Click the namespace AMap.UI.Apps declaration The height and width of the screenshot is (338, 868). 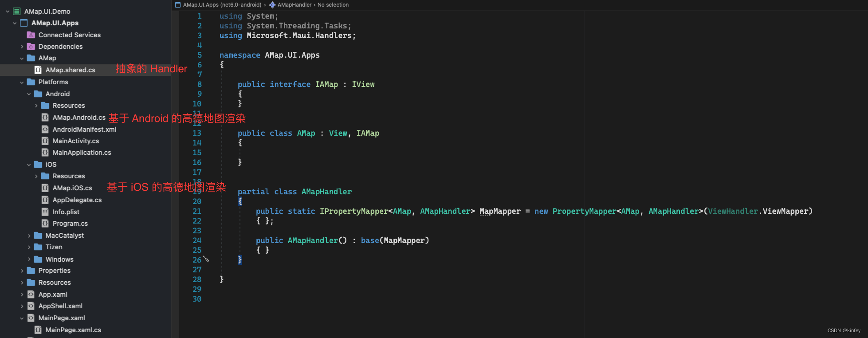[270, 55]
